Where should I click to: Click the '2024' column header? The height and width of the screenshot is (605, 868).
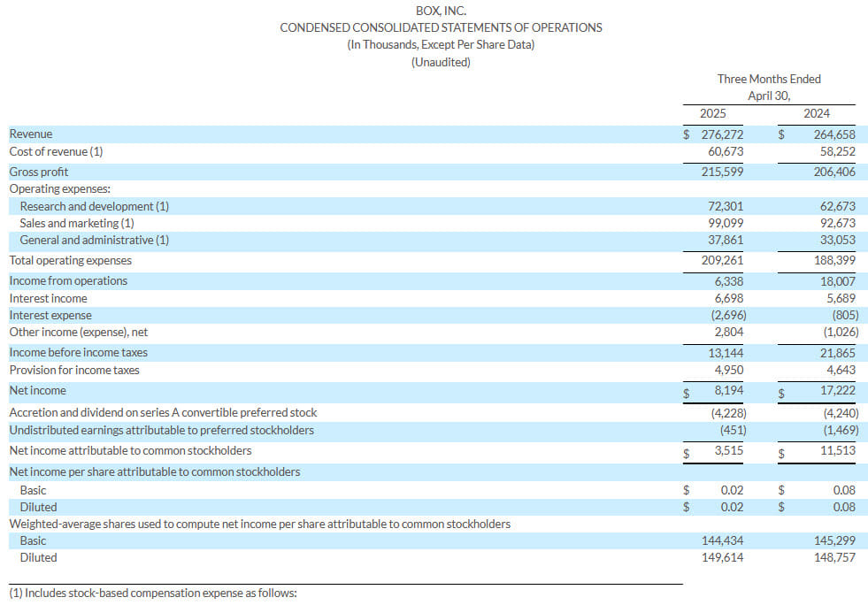817,113
